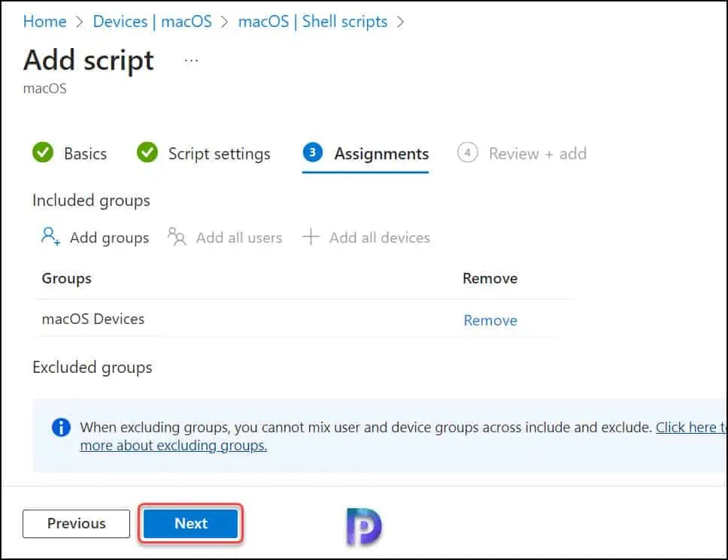Image resolution: width=728 pixels, height=560 pixels.
Task: Switch to the Basics tab
Action: 85,153
